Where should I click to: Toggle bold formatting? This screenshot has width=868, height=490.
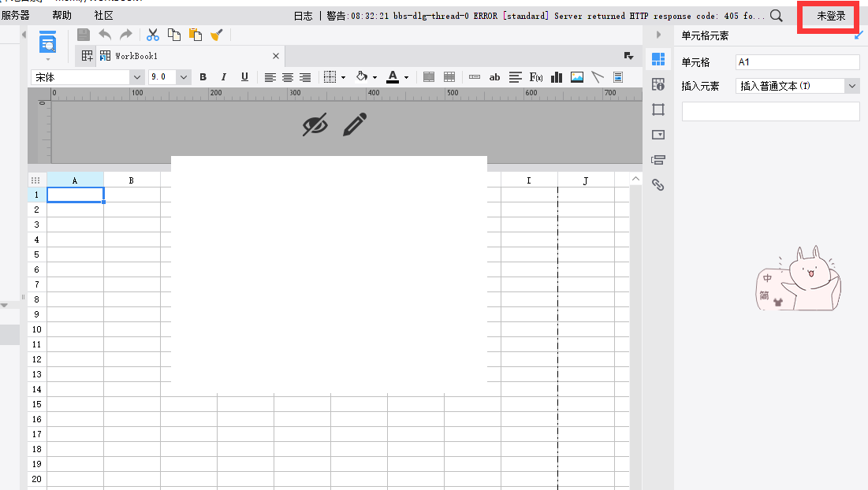pos(203,77)
